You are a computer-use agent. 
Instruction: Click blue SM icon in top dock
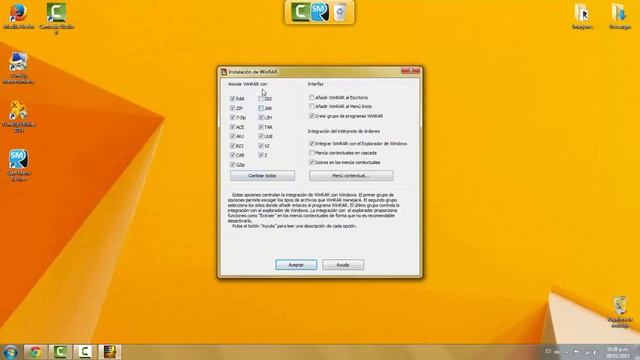(x=320, y=12)
